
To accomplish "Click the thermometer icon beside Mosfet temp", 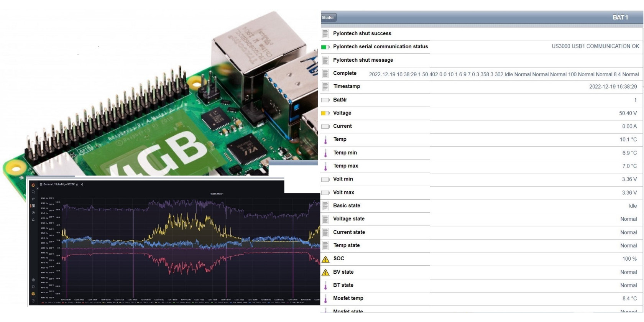I will point(325,299).
